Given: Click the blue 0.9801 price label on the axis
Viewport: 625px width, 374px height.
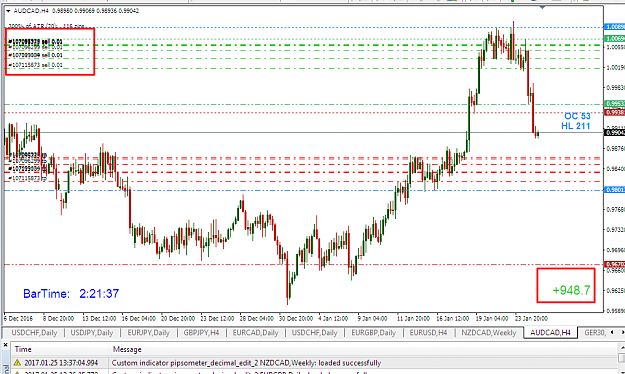Looking at the screenshot, I should [615, 190].
